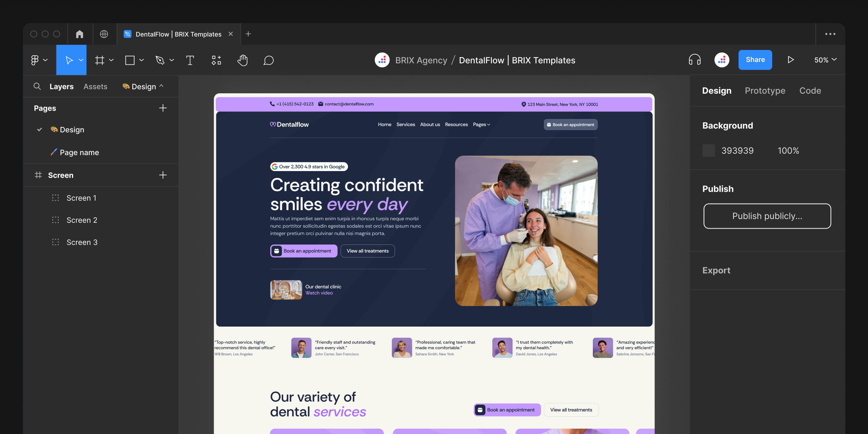
Task: Add a new tab with plus icon
Action: tap(248, 34)
